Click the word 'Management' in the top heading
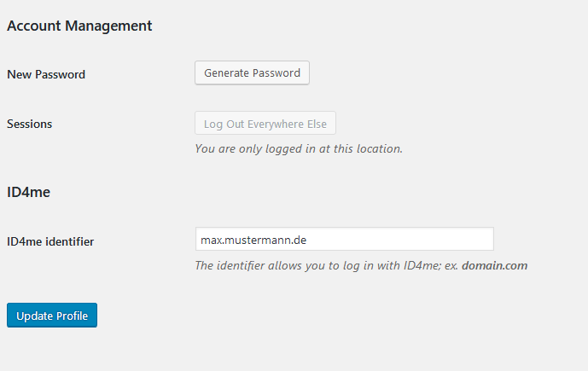Viewport: 588px width, 371px height. click(x=108, y=26)
